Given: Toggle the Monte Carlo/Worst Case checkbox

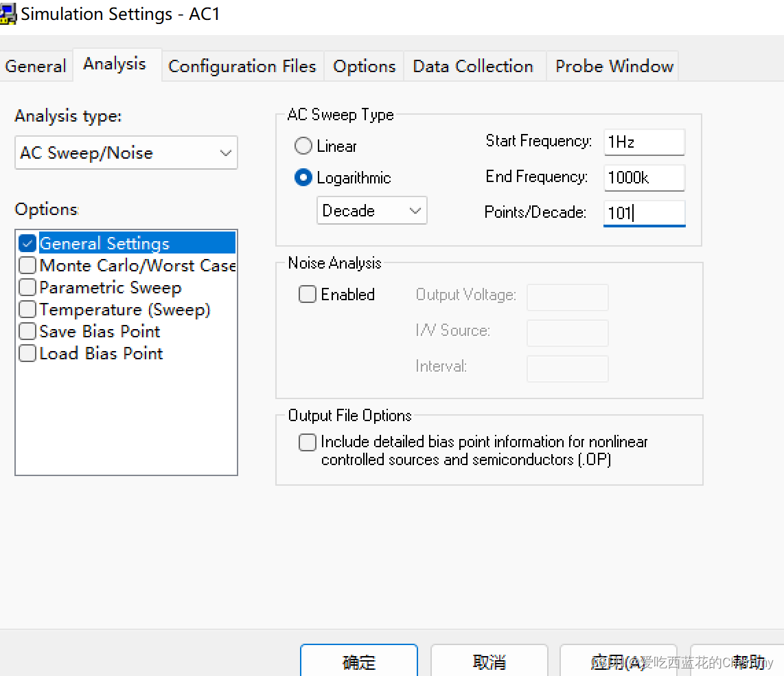Looking at the screenshot, I should point(27,266).
